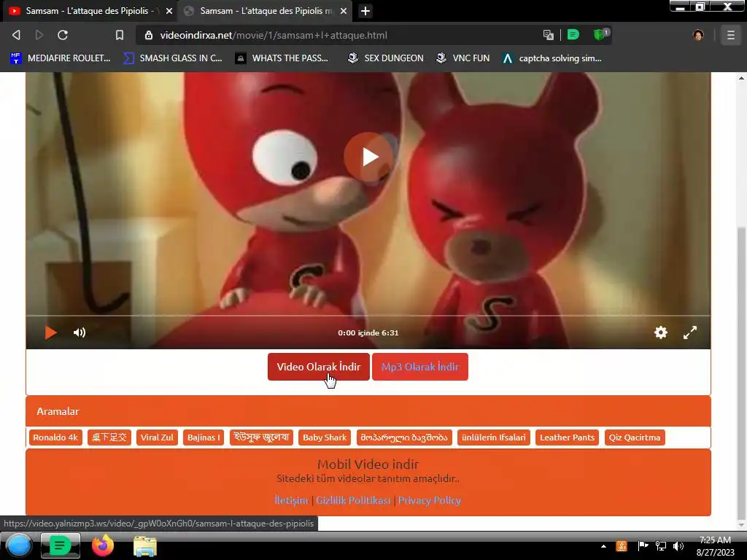
Task: Click the orange tray icon
Action: [x=622, y=546]
